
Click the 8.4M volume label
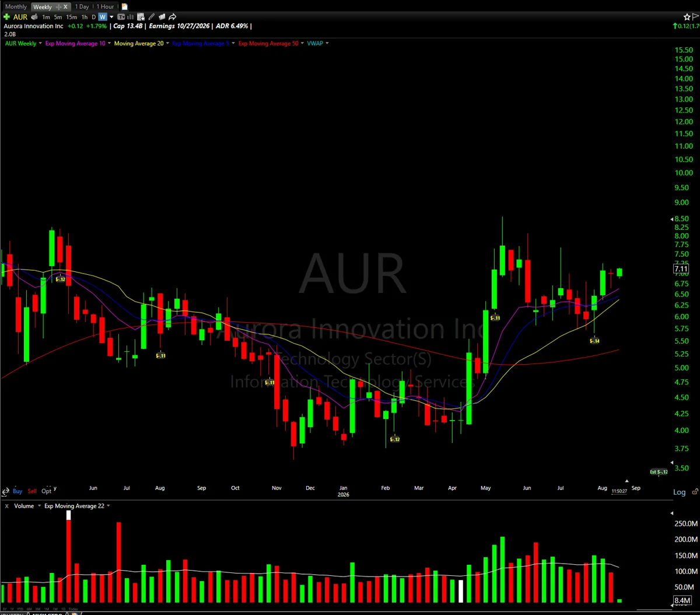(682, 600)
